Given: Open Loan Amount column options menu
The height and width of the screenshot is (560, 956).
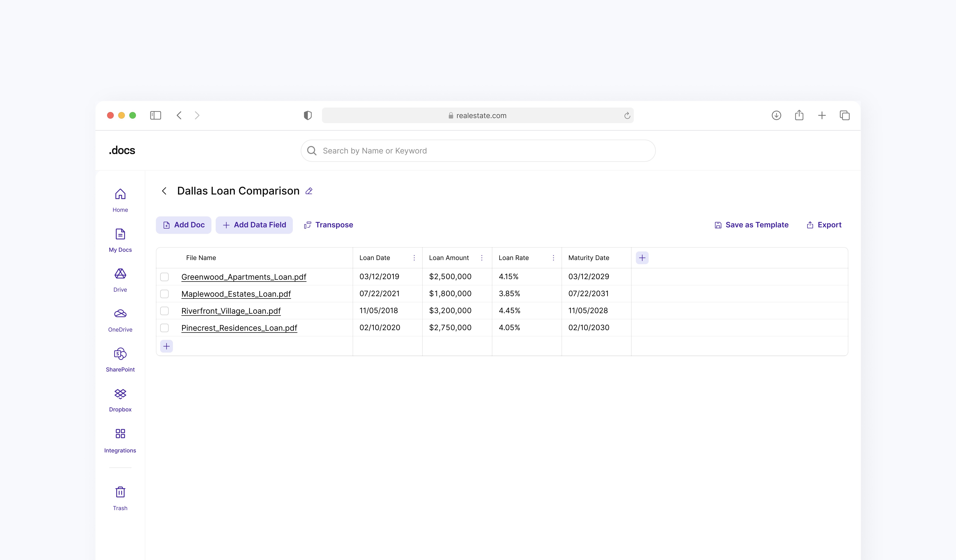Looking at the screenshot, I should (x=482, y=258).
